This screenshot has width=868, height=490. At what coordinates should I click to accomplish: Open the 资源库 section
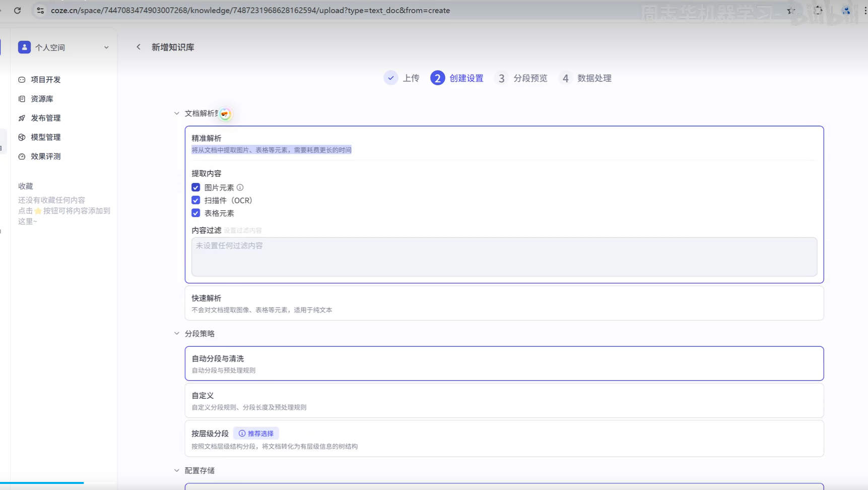41,99
